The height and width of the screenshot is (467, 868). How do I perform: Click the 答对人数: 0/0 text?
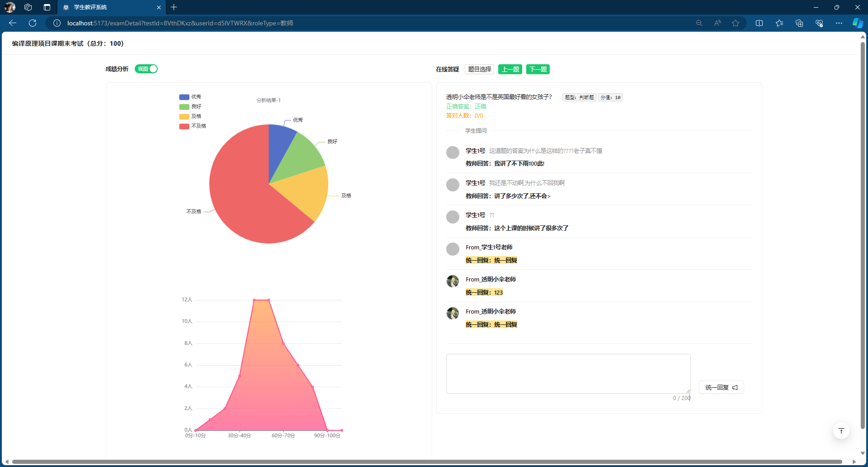point(465,115)
